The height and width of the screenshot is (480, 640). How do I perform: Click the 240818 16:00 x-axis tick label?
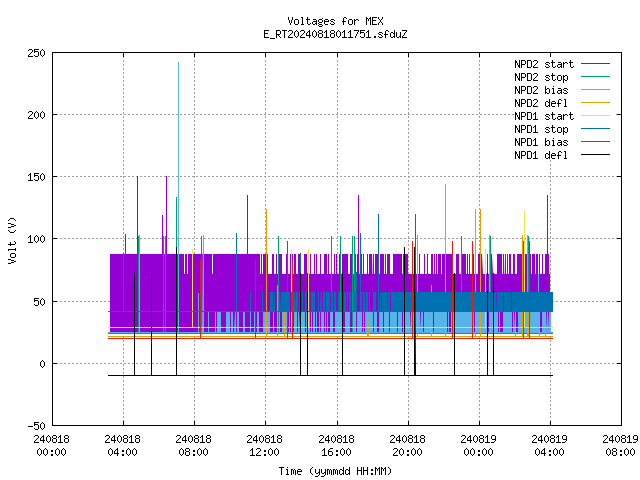pyautogui.click(x=336, y=446)
